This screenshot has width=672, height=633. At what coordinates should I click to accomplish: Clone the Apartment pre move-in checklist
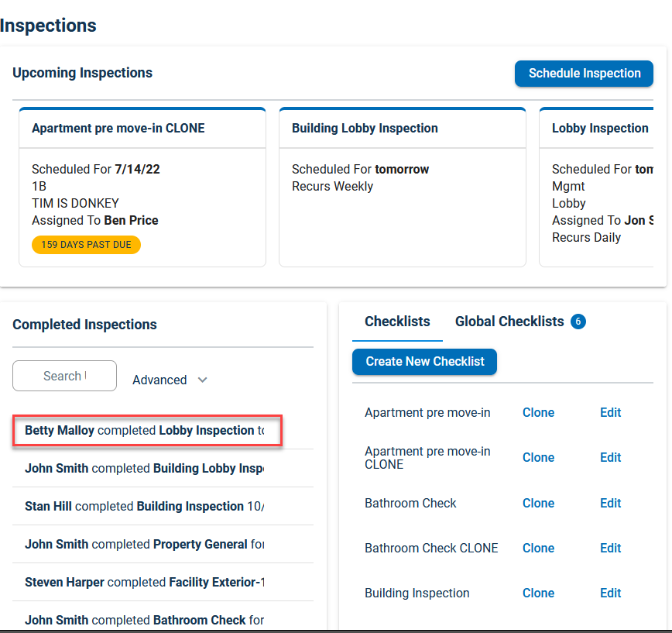[538, 412]
